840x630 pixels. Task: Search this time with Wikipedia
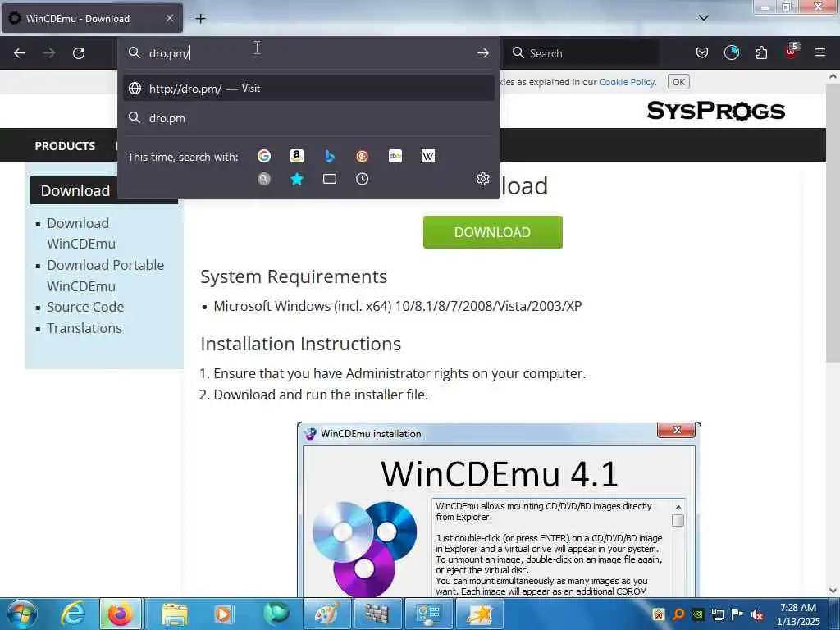(428, 156)
